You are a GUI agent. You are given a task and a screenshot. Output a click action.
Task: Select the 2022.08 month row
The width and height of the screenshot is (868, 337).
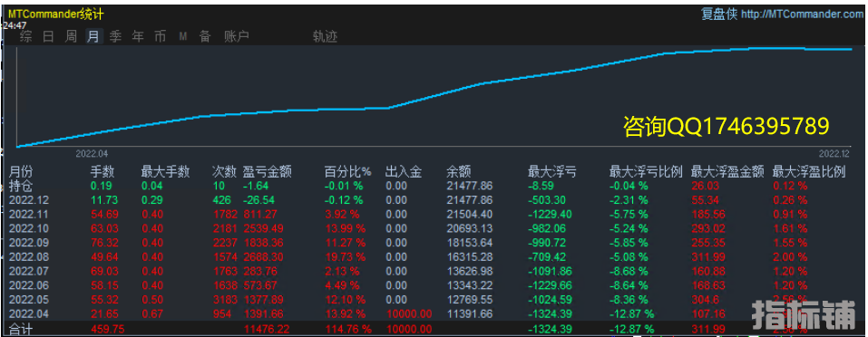434,257
